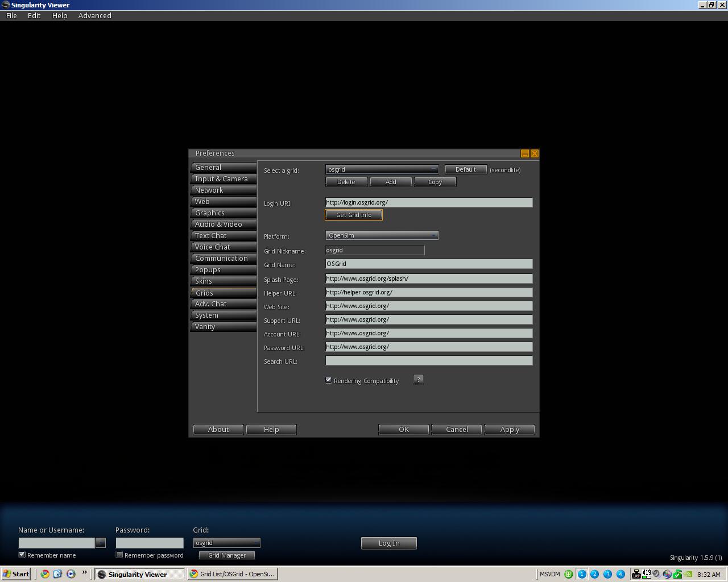Switch to the Graphics preferences tab
This screenshot has height=582, width=728.
[x=223, y=213]
